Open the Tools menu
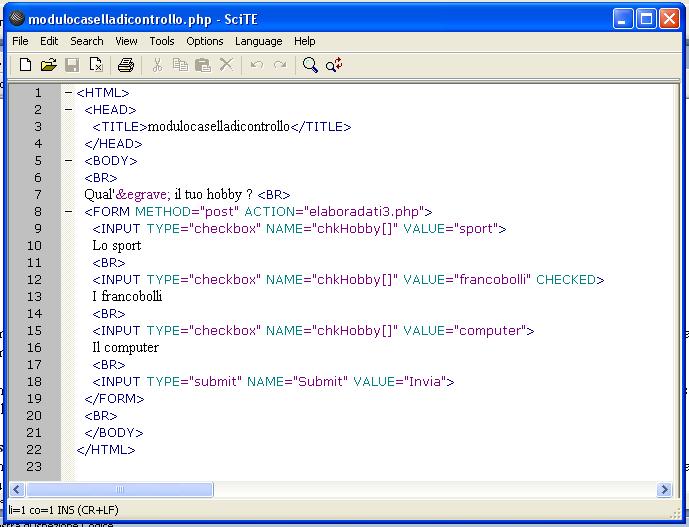Viewport: 689px width, 527px height. click(162, 41)
